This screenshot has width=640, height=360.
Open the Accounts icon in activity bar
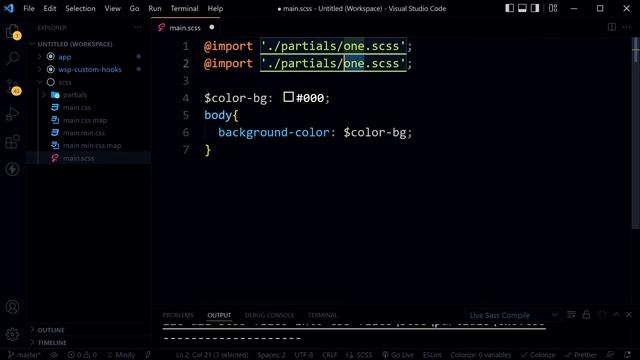pyautogui.click(x=13, y=307)
